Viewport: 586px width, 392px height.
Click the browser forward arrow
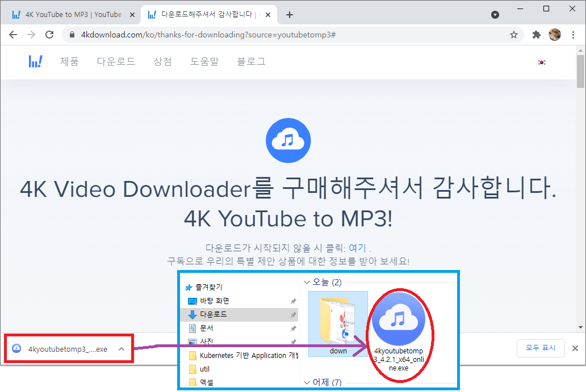click(31, 35)
